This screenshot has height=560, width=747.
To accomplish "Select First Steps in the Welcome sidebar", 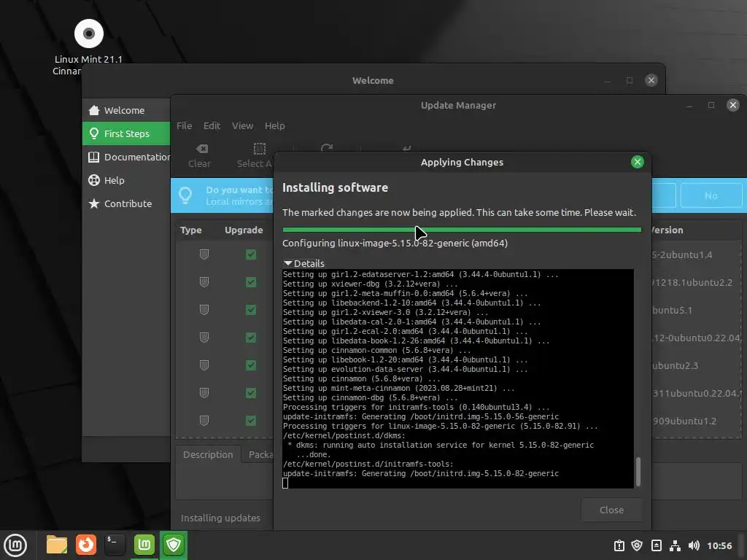I will (126, 133).
